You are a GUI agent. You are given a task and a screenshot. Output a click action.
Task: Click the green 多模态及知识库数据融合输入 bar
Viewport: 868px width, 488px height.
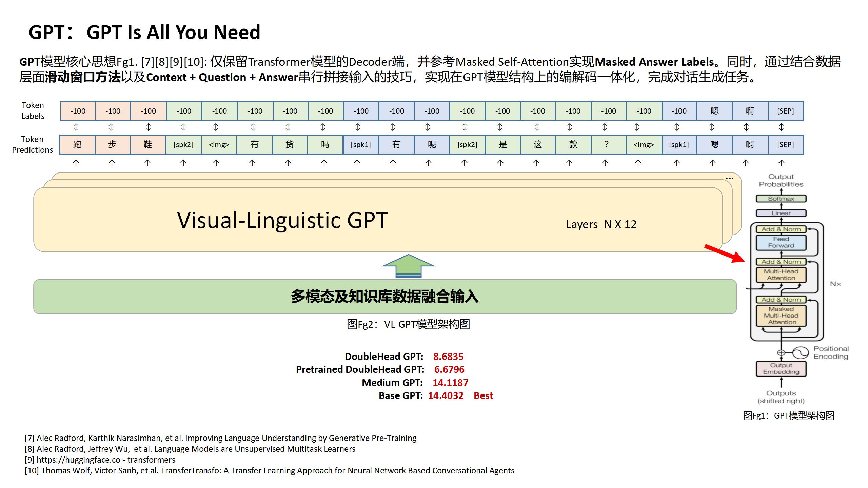tap(384, 297)
